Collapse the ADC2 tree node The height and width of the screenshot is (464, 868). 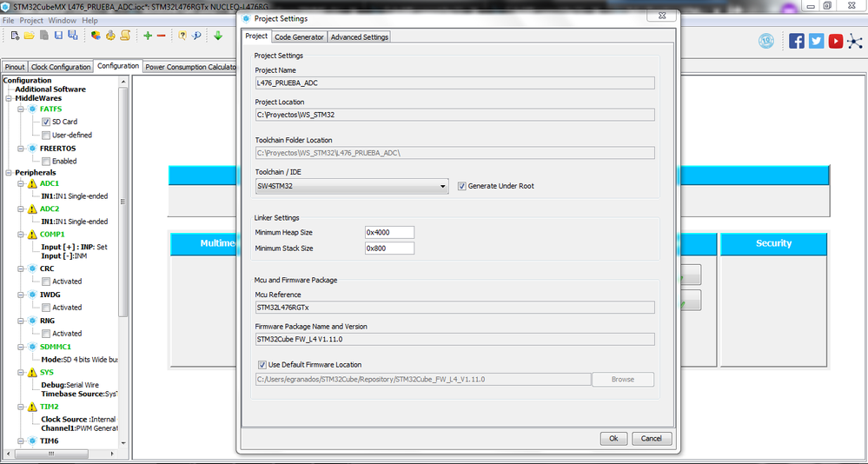pos(21,209)
